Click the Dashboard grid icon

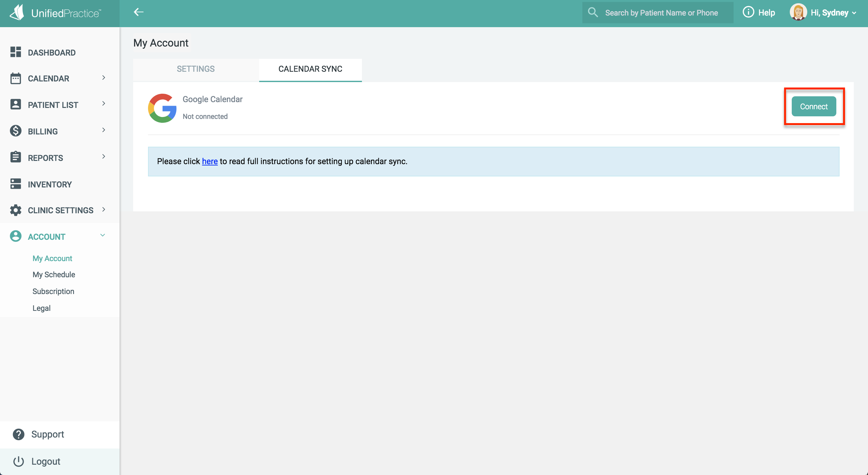(x=16, y=52)
